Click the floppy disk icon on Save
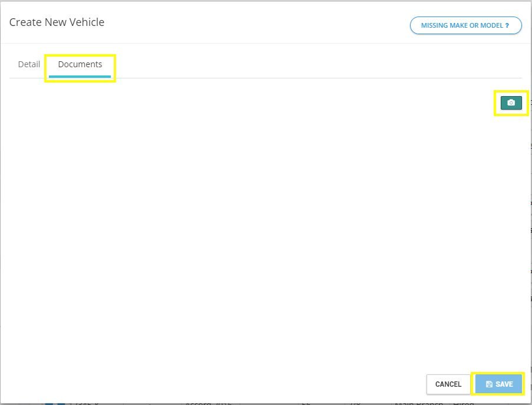Image resolution: width=532 pixels, height=405 pixels. click(x=489, y=384)
